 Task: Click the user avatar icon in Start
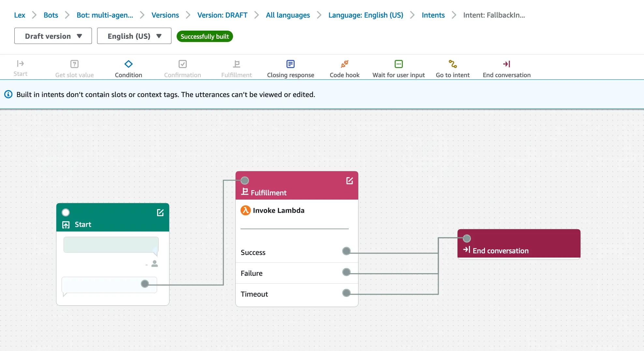point(154,264)
